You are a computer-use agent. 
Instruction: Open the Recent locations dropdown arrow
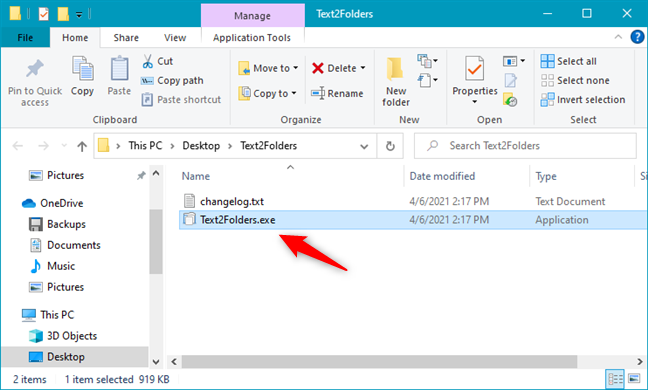pos(64,145)
